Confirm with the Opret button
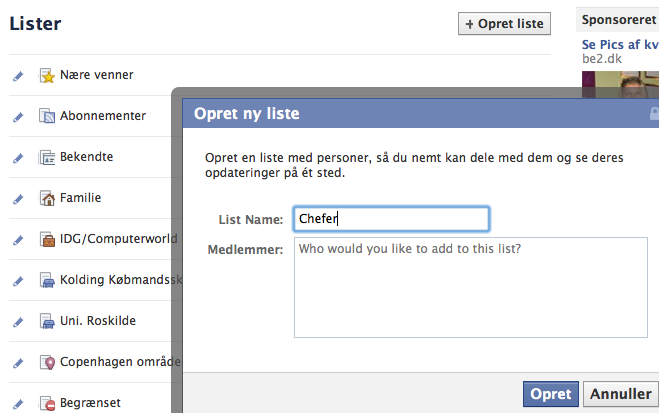This screenshot has height=413, width=659. pos(550,394)
